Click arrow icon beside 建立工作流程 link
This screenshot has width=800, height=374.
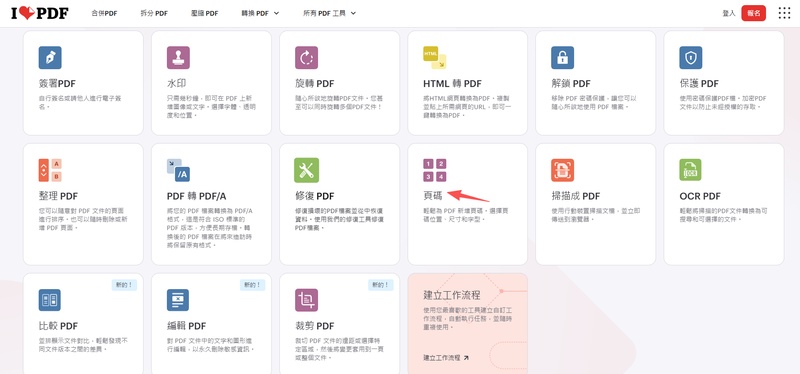[466, 358]
